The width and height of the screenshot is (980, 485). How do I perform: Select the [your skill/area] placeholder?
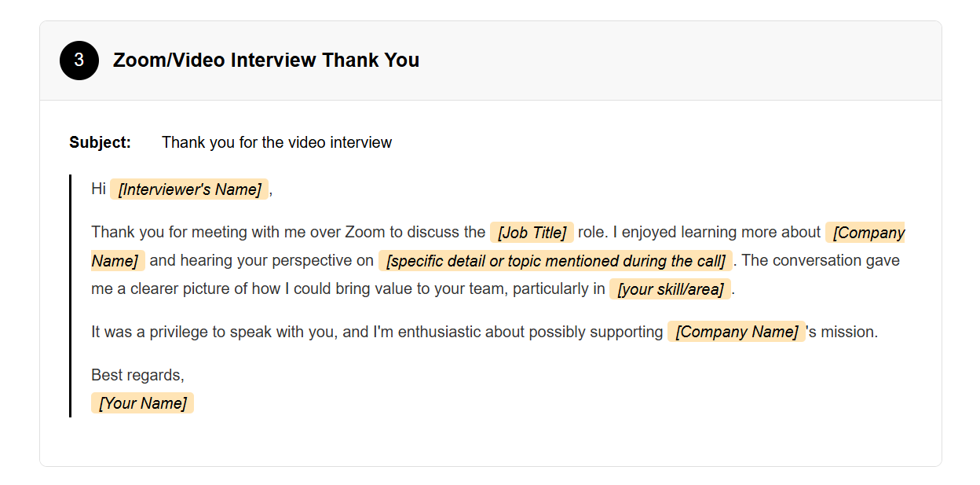pyautogui.click(x=670, y=289)
